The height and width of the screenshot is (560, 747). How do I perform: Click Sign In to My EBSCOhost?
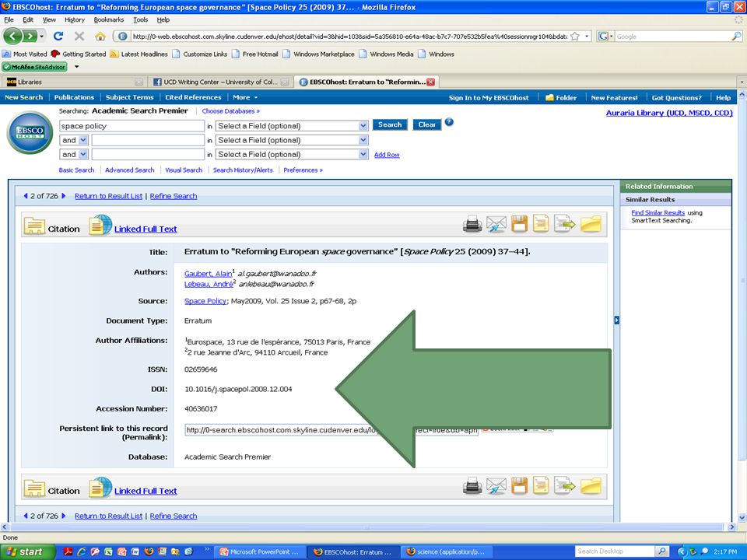pos(489,98)
